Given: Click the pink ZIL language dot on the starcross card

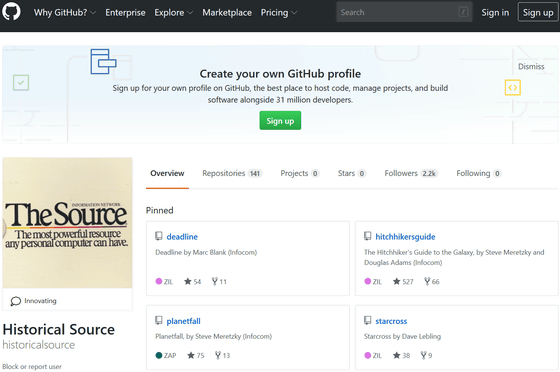Looking at the screenshot, I should click(368, 355).
